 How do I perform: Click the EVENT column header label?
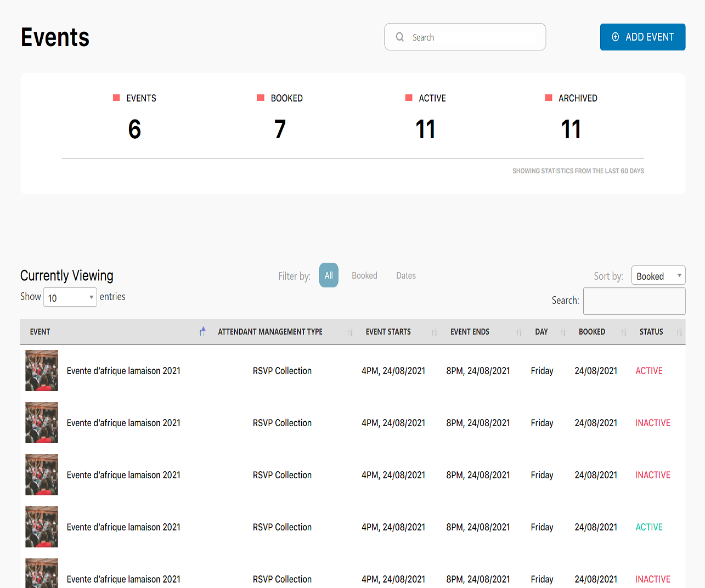tap(40, 332)
